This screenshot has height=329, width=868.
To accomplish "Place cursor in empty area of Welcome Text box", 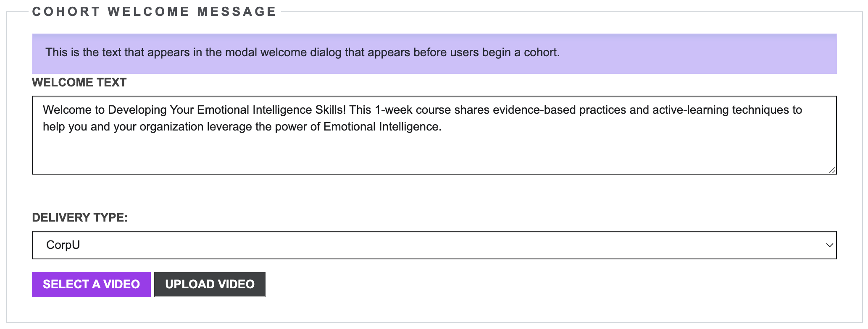I will coord(434,154).
